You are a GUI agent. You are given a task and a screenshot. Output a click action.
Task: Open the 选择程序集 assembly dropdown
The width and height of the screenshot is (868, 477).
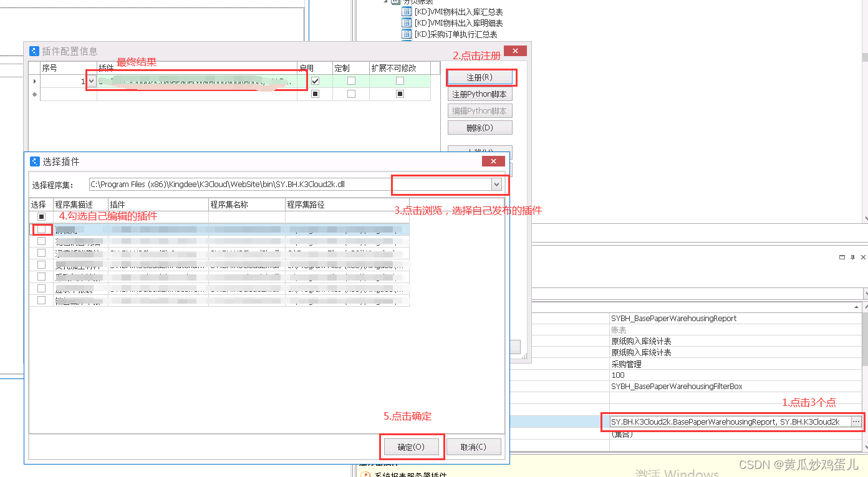[496, 185]
